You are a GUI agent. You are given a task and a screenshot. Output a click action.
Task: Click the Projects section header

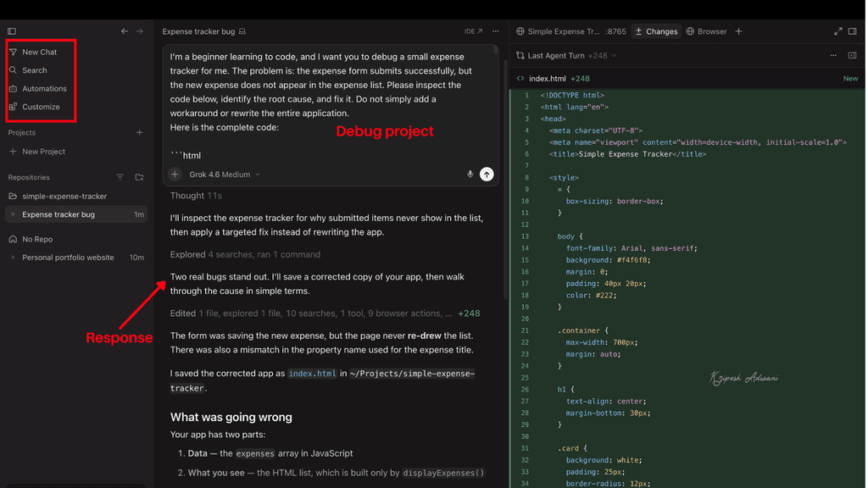click(x=21, y=133)
